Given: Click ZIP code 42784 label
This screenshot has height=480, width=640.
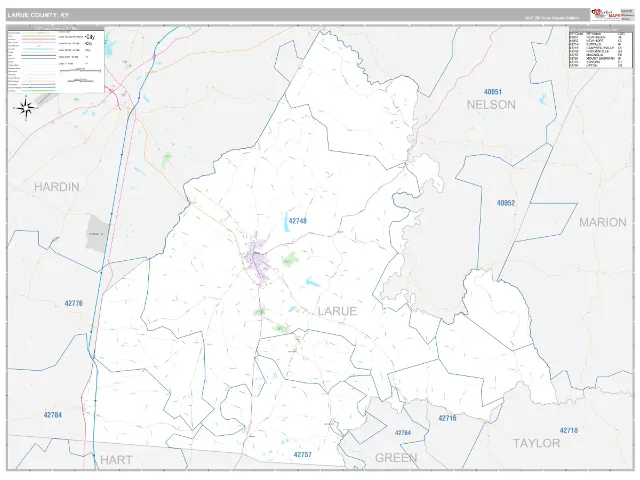Looking at the screenshot, I should (53, 415).
